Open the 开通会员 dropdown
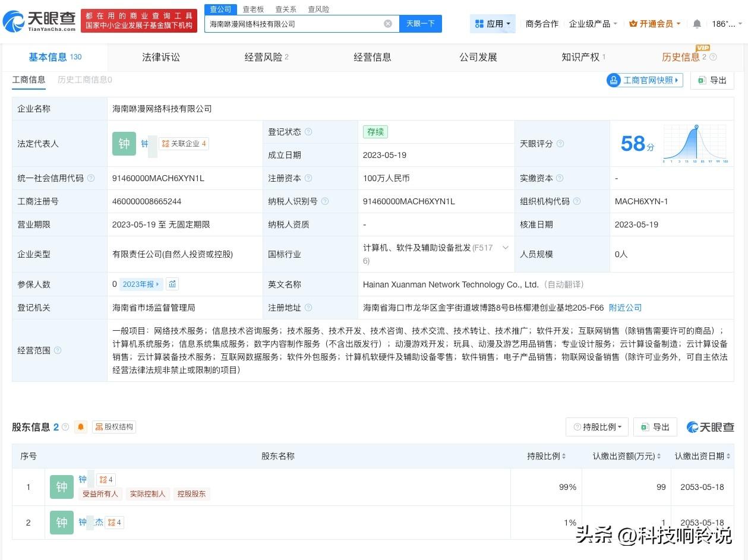Screen dimensions: 748x560 click(655, 24)
